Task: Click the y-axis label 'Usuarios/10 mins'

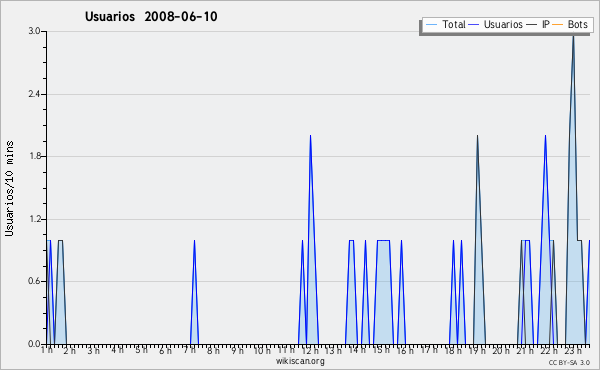Action: pyautogui.click(x=9, y=188)
